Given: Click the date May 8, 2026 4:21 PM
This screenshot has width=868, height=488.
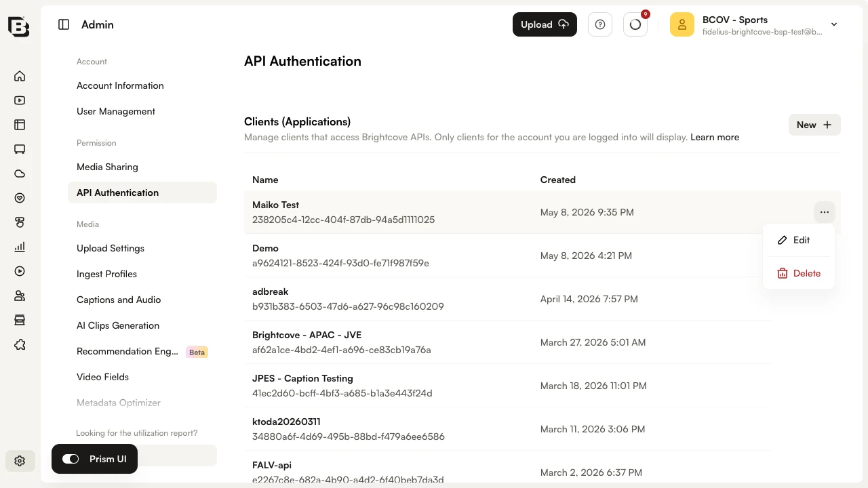Looking at the screenshot, I should coord(586,256).
